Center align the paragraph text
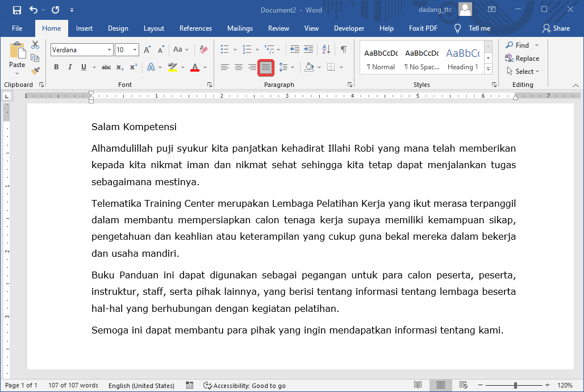Screen dimensions: 584x392 (x=239, y=67)
